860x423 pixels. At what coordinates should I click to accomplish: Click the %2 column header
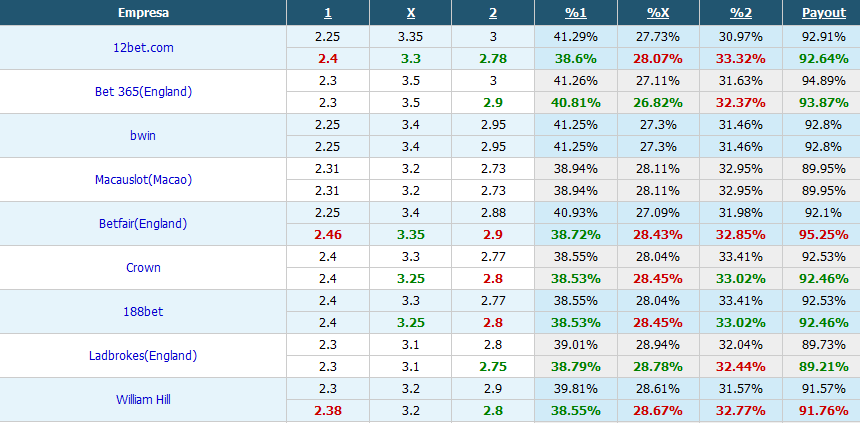coord(741,13)
